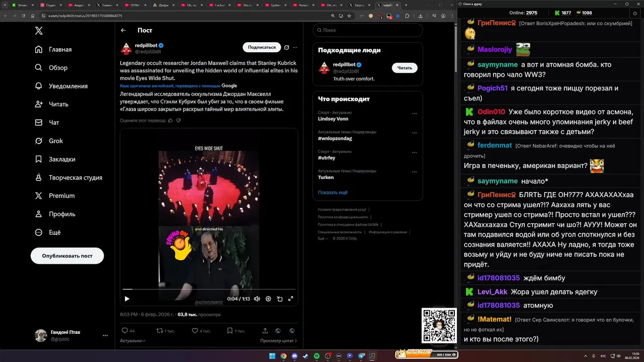Screen dimensions: 644x362
Task: Open Lindsey Vonn trend
Action: (x=333, y=119)
